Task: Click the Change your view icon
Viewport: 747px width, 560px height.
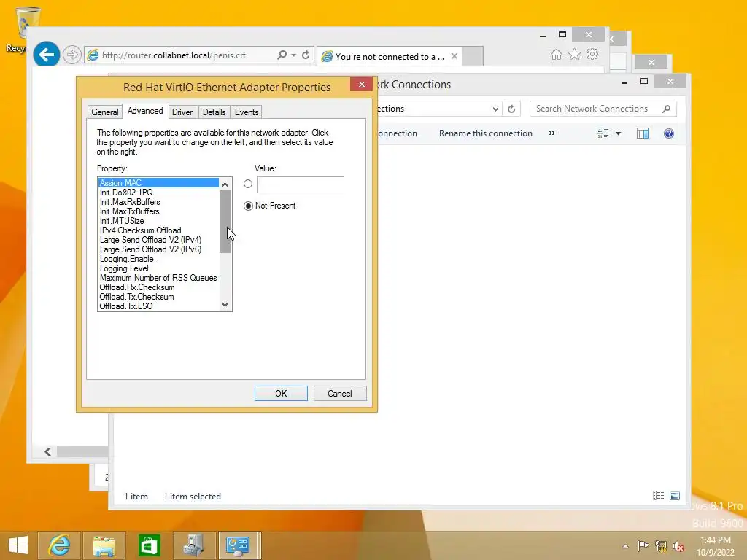Action: point(603,134)
